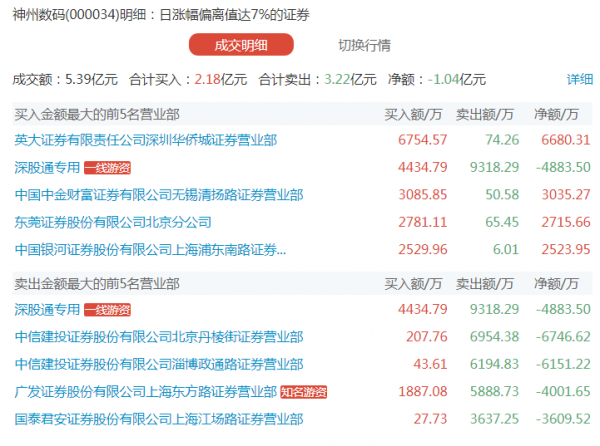600x446 pixels.
Task: Click buy amount 43.61
Action: coord(430,365)
